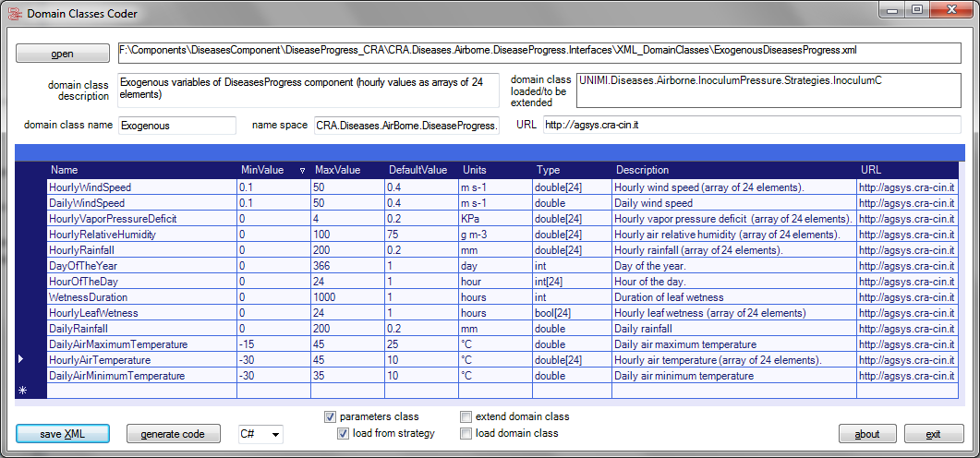Click the domain class name field
Image resolution: width=980 pixels, height=458 pixels.
coord(176,125)
